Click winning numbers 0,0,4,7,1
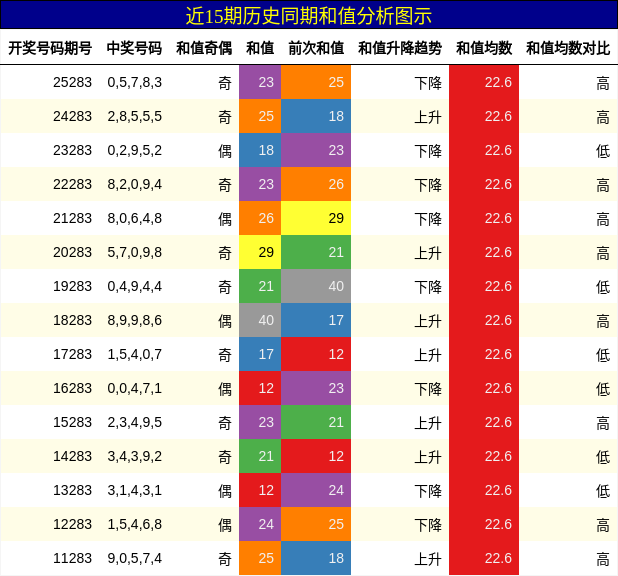Screen dimensions: 618x576 click(134, 388)
